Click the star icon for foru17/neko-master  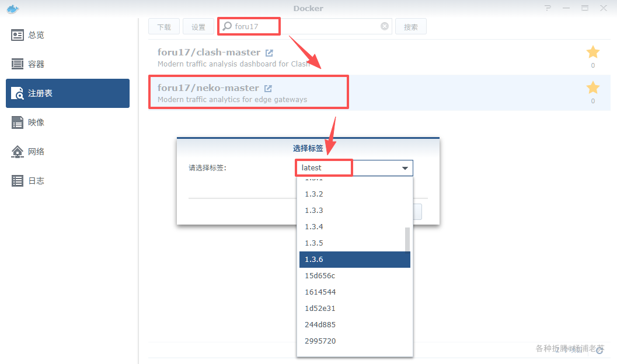[x=592, y=87]
